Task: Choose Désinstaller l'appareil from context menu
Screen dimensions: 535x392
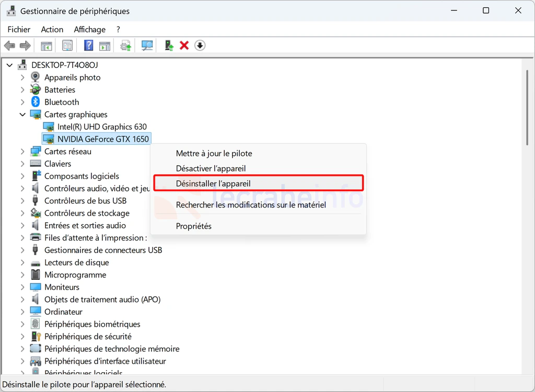Action: click(x=213, y=183)
